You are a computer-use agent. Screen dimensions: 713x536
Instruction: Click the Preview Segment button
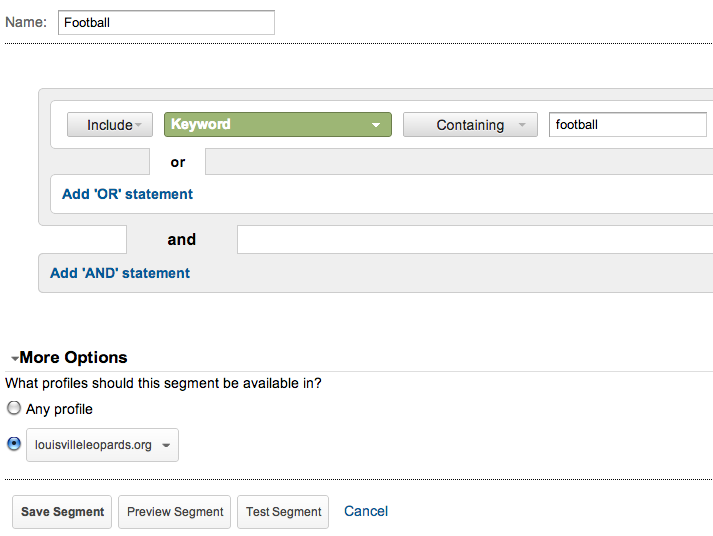pyautogui.click(x=175, y=512)
